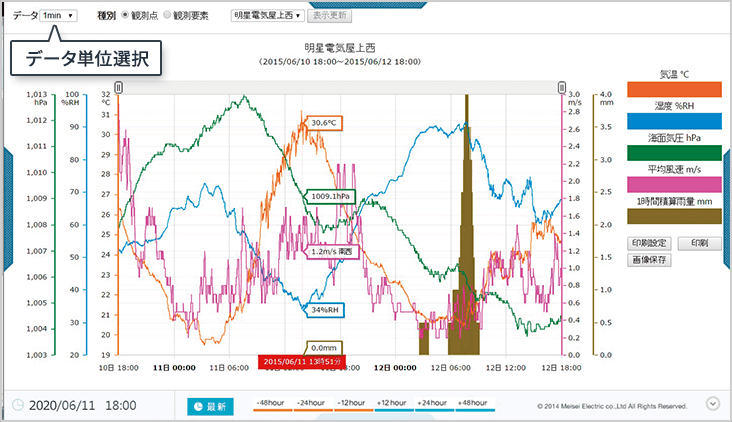Click the 画像保存 save image button
The height and width of the screenshot is (422, 732).
click(x=649, y=259)
